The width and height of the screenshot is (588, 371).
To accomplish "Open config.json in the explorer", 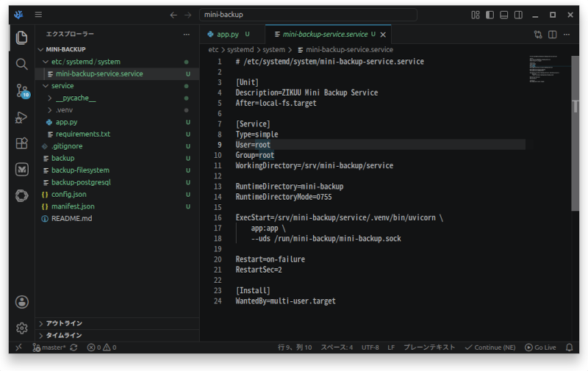I will 68,194.
